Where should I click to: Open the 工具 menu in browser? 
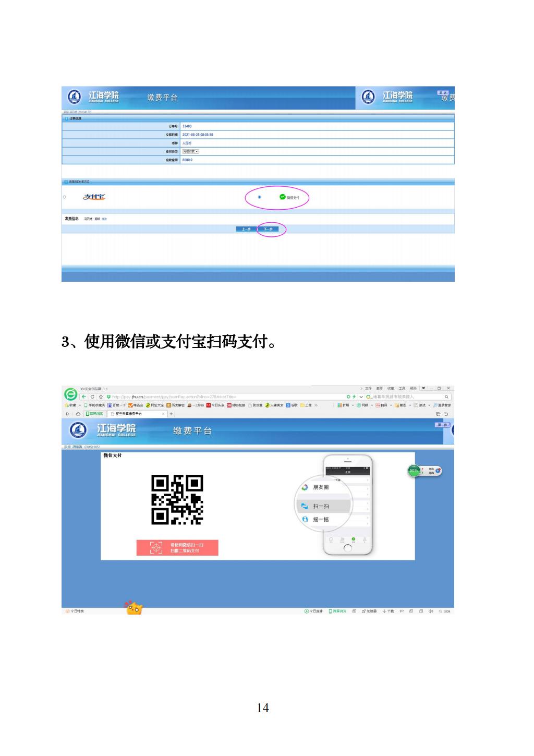click(x=402, y=388)
